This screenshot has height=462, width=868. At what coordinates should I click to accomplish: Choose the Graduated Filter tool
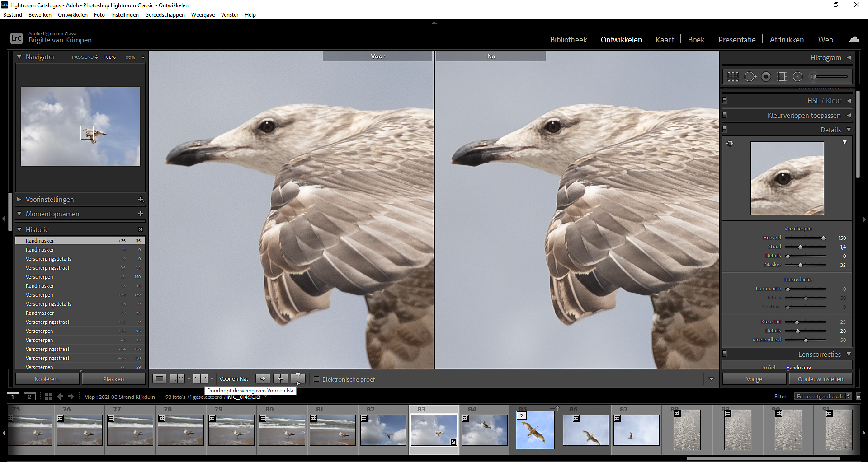782,77
